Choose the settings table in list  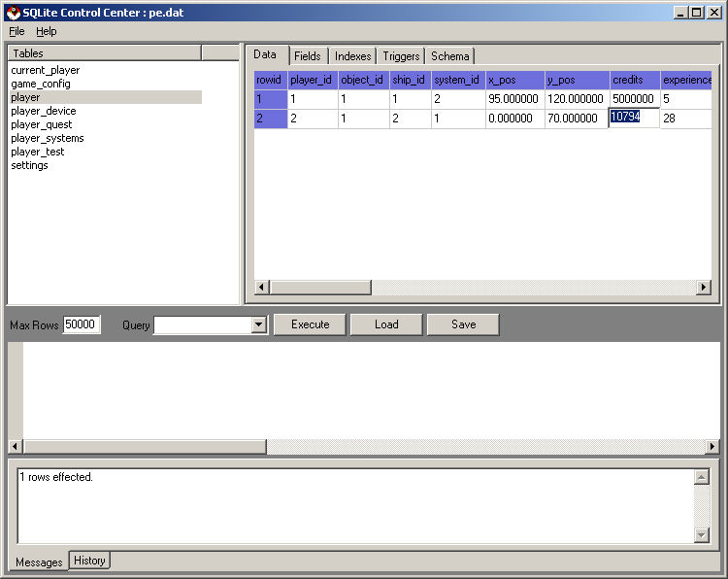coord(29,165)
